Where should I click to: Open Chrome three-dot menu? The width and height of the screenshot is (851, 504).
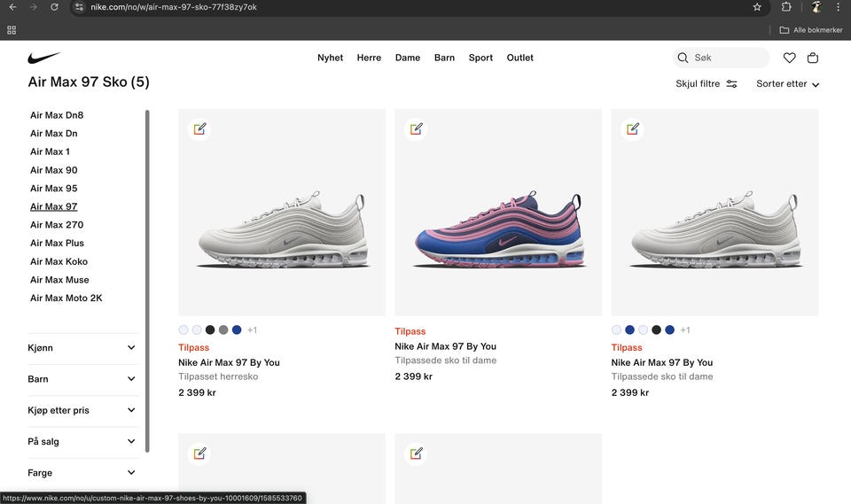pos(839,7)
